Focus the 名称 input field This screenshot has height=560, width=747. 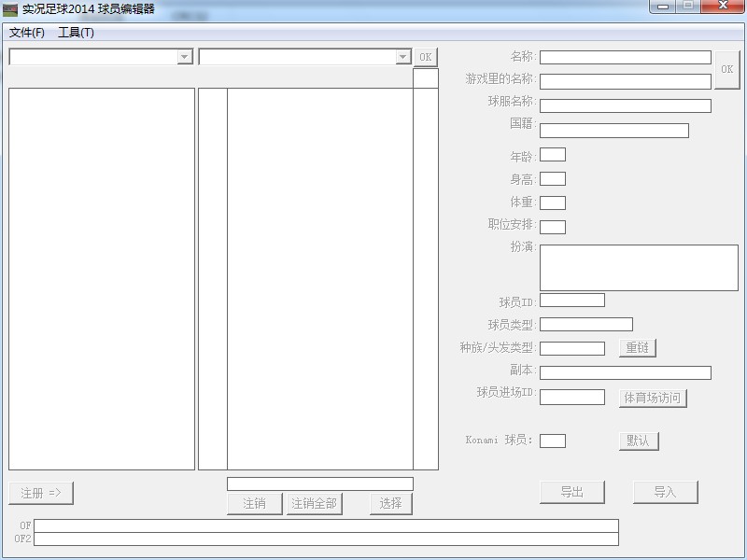625,58
